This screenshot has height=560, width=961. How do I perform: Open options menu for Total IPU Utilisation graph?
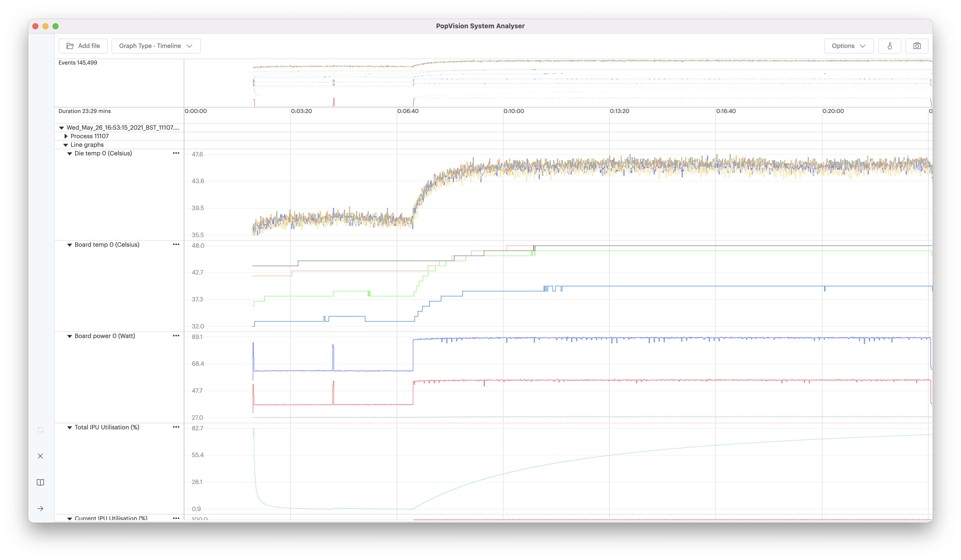pos(176,427)
